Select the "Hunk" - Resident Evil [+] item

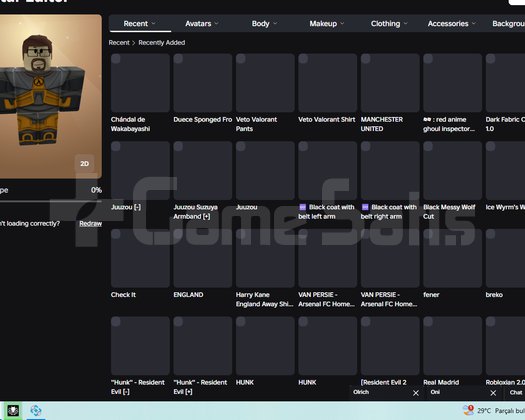(203, 346)
